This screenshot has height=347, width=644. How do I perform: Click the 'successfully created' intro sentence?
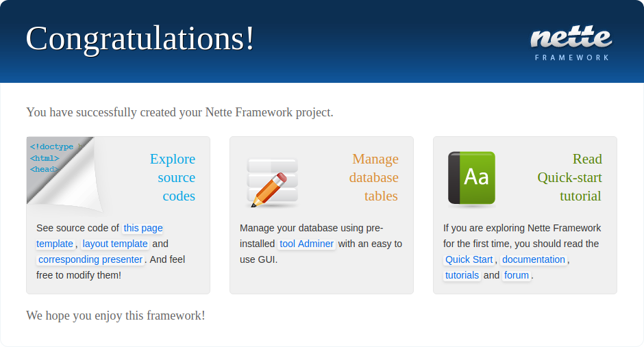coord(179,112)
